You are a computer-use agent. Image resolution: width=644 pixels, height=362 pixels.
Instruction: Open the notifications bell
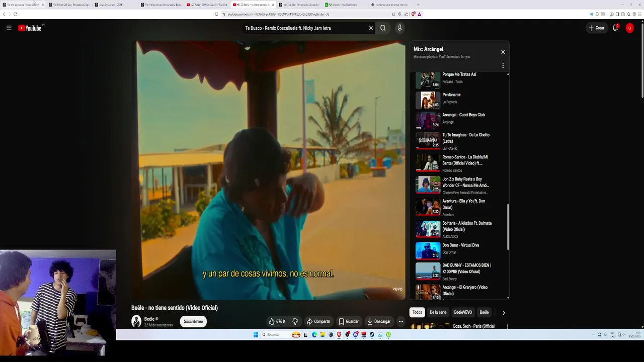click(x=615, y=28)
